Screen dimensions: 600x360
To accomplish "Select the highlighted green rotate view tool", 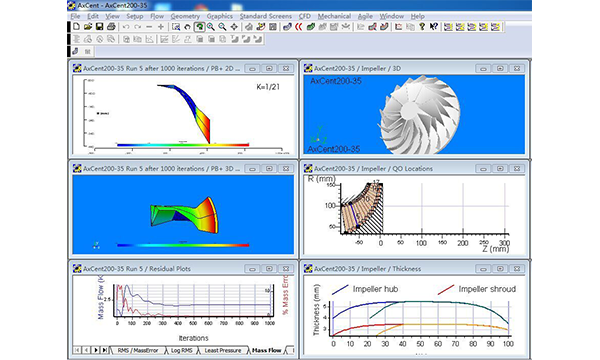I will click(199, 26).
